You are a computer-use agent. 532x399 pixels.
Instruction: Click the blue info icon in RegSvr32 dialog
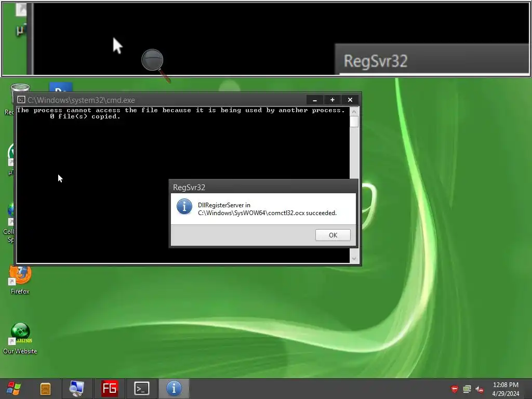(184, 207)
